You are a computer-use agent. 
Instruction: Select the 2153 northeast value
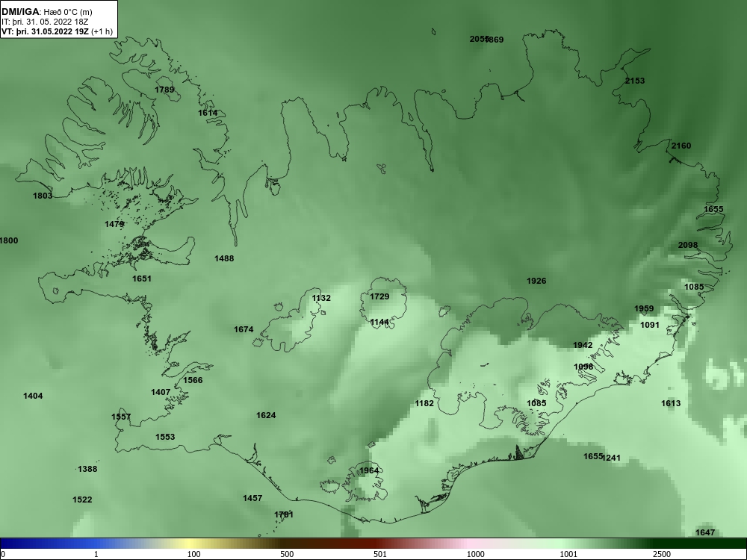[x=635, y=81]
